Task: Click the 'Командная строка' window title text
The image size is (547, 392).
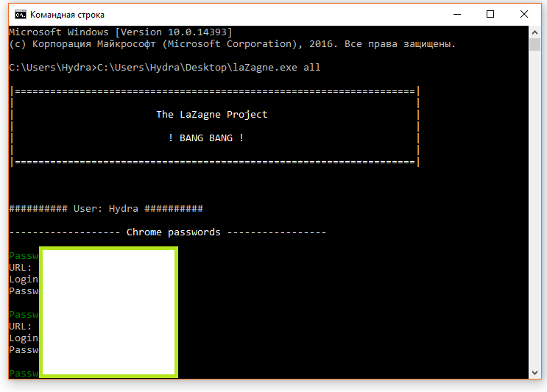Action: tap(67, 15)
